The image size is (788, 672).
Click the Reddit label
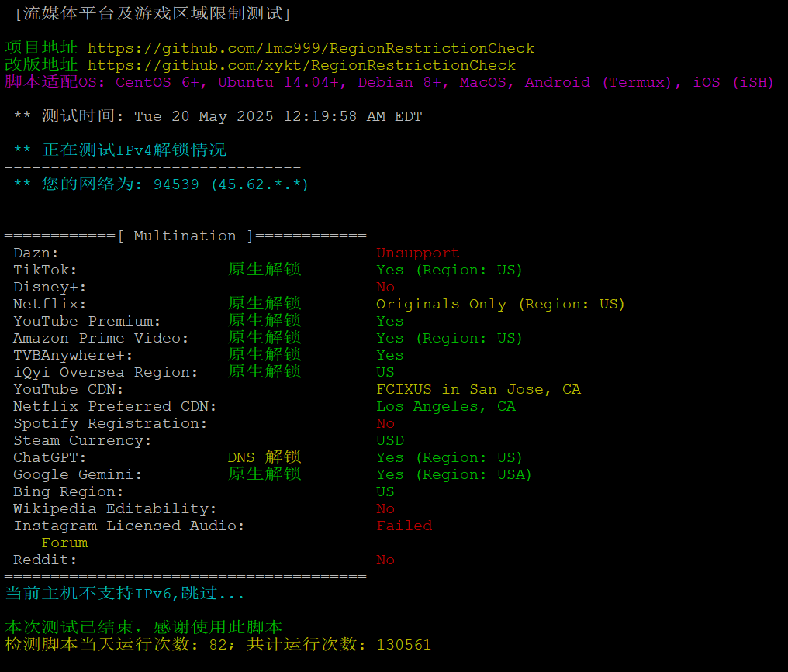[x=45, y=560]
